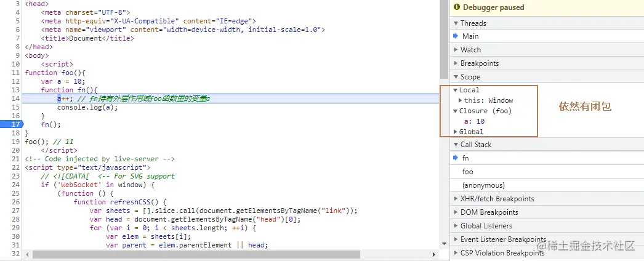Viewport: 644px width, 261px height.
Task: Select the (anonymous) call stack frame
Action: (x=547, y=185)
